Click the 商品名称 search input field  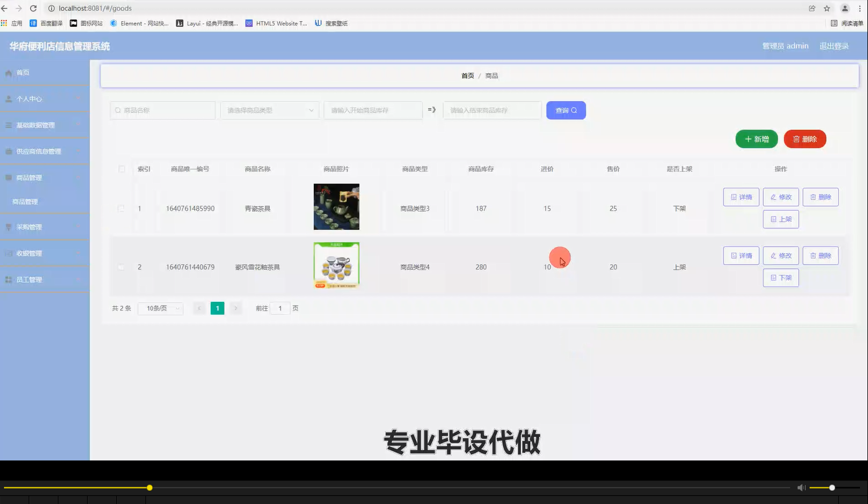click(163, 110)
